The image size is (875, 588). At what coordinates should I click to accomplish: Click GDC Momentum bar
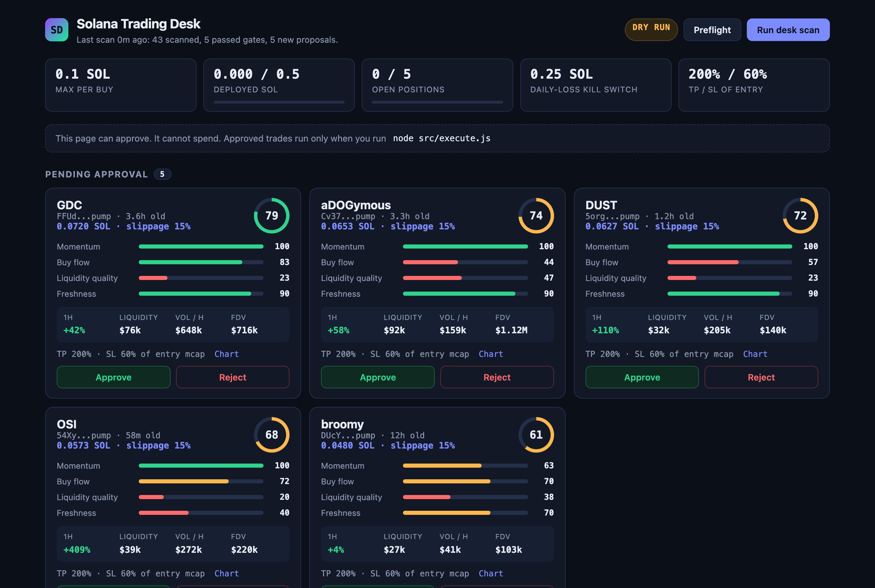(x=201, y=246)
